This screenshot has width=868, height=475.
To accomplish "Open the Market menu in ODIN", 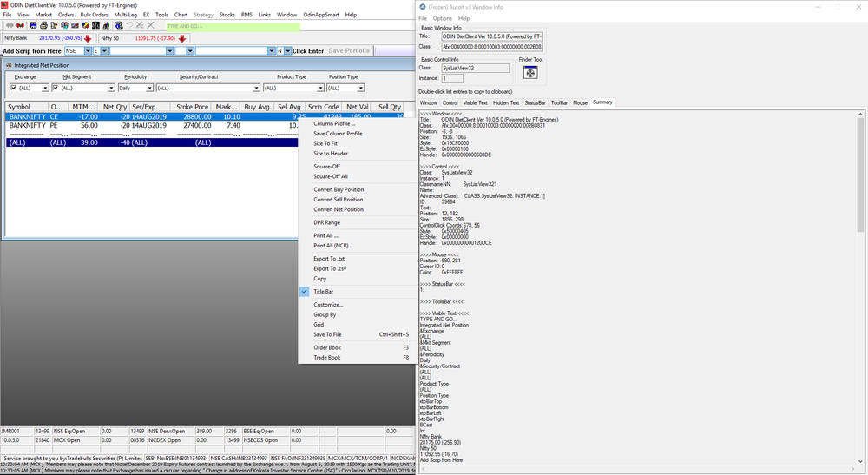I will (x=43, y=15).
